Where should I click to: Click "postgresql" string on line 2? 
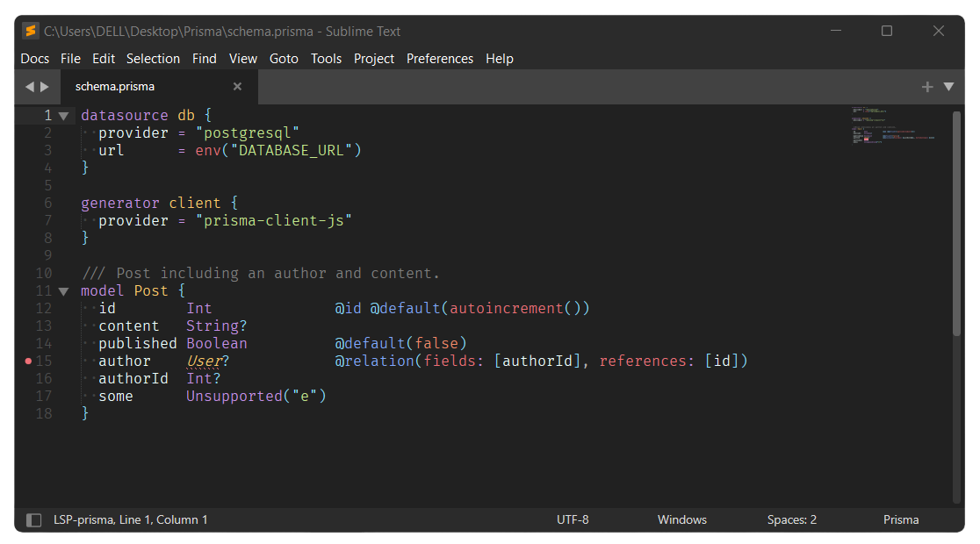248,133
